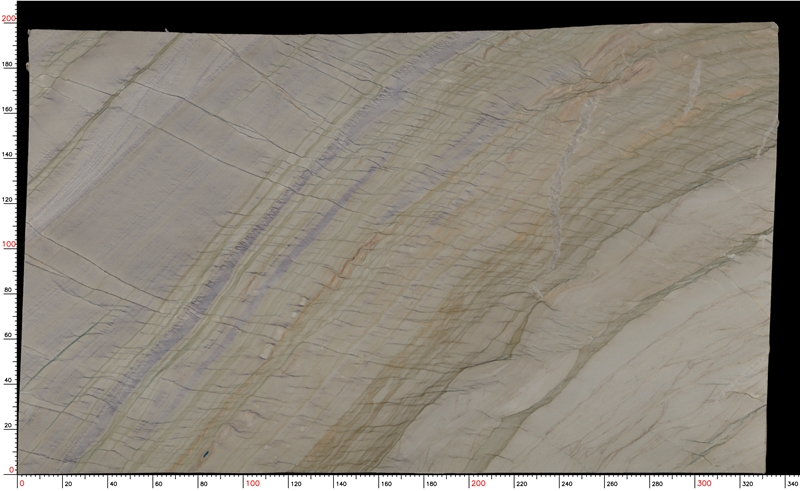Image resolution: width=800 pixels, height=491 pixels.
Task: Click red 0 label on vertical ruler
Action: point(12,470)
